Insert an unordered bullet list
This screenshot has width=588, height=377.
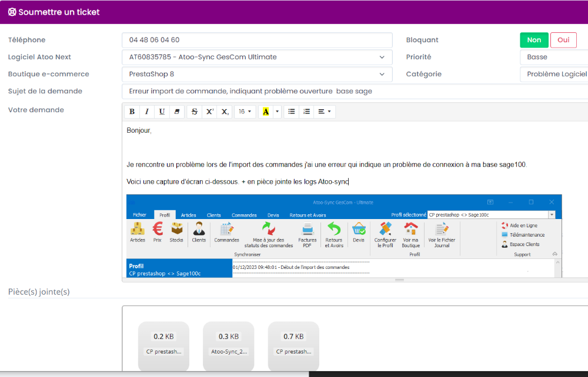pos(292,112)
